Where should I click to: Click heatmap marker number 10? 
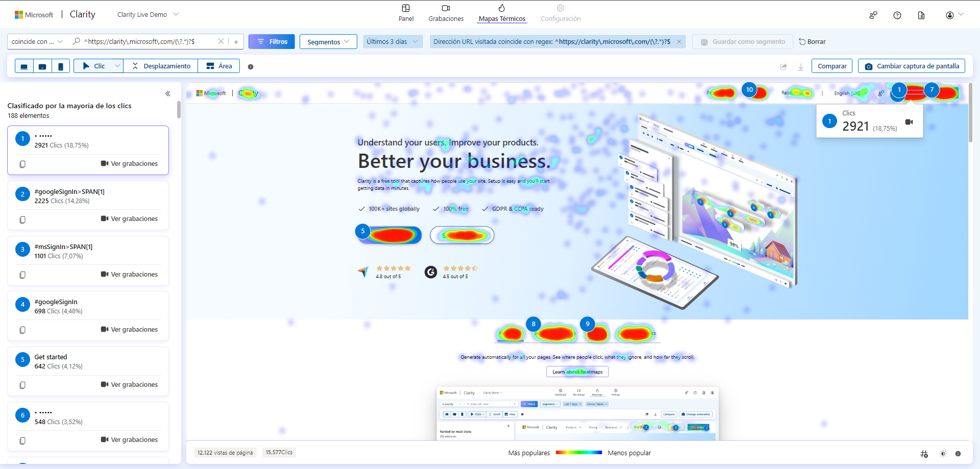(749, 90)
